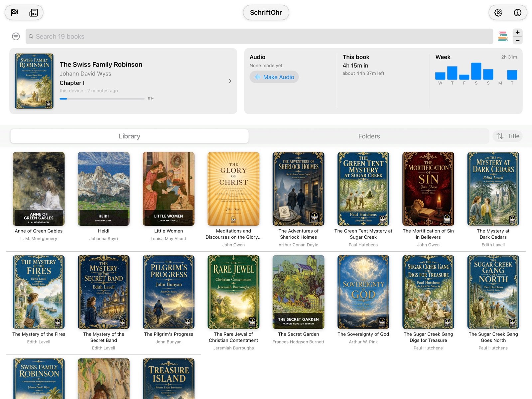Open the filter list icon beside search
The width and height of the screenshot is (532, 399).
16,37
